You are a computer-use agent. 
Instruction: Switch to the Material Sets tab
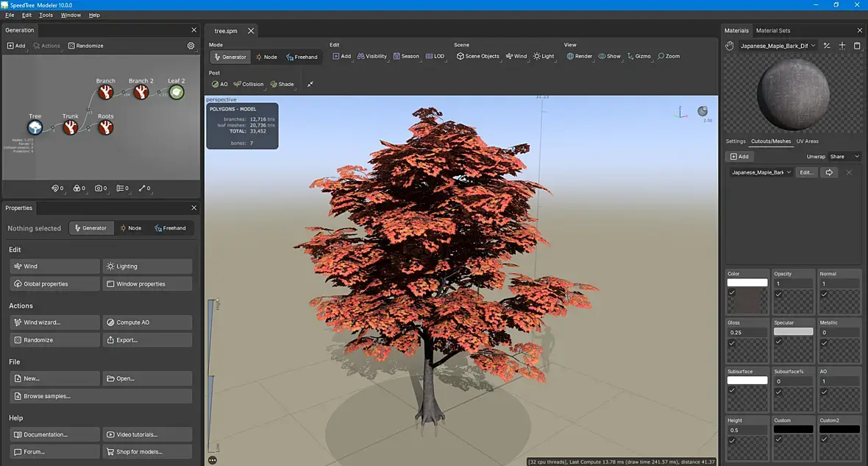pyautogui.click(x=773, y=30)
